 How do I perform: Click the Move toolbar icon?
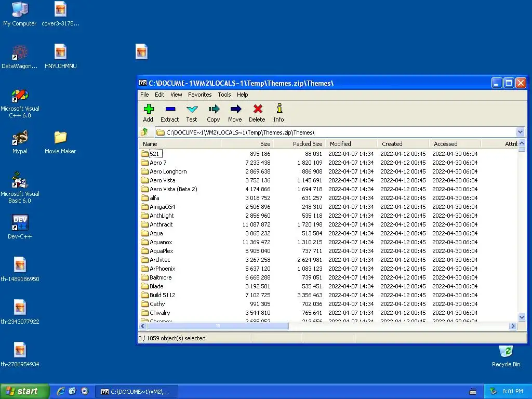click(x=235, y=113)
